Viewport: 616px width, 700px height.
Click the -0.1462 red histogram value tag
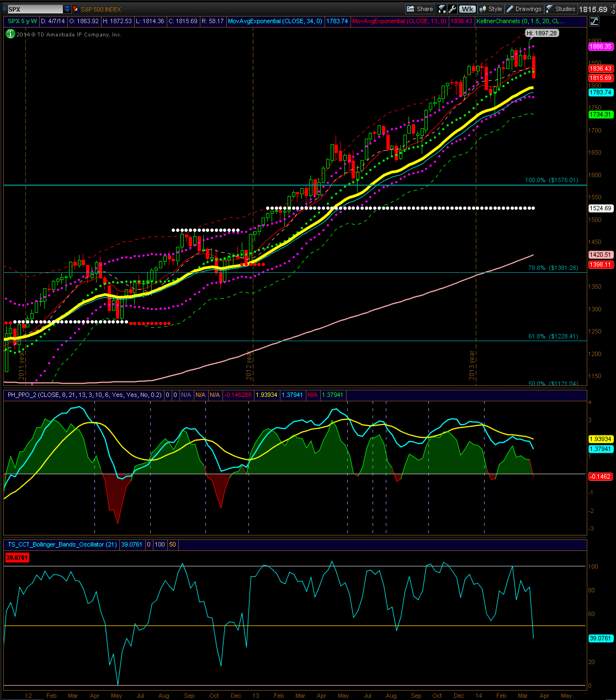pos(601,476)
